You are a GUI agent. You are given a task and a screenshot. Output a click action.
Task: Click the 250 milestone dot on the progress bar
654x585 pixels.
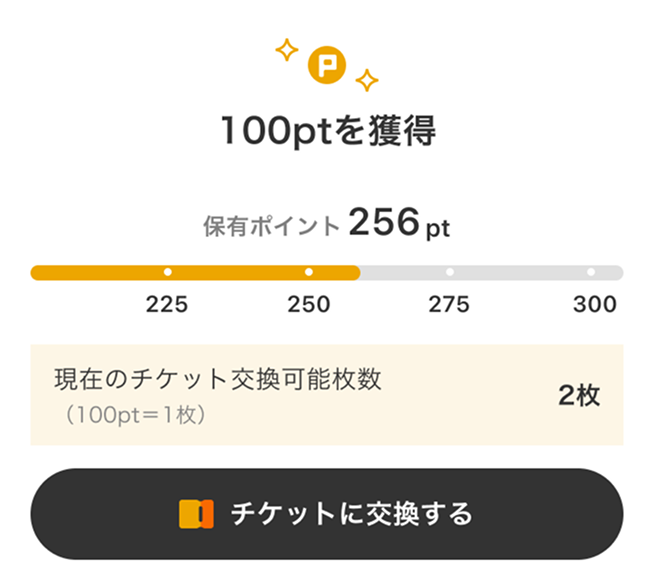pyautogui.click(x=309, y=272)
